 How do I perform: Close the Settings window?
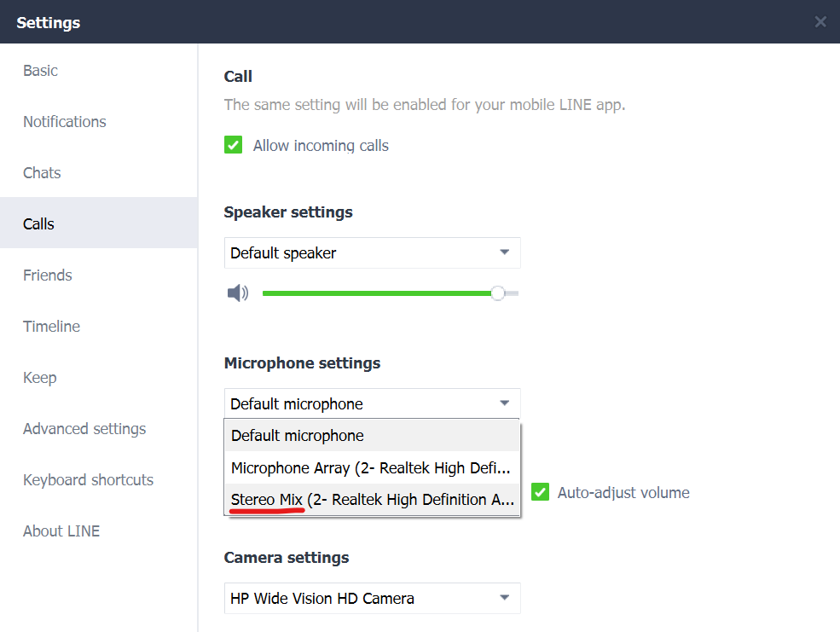[820, 22]
